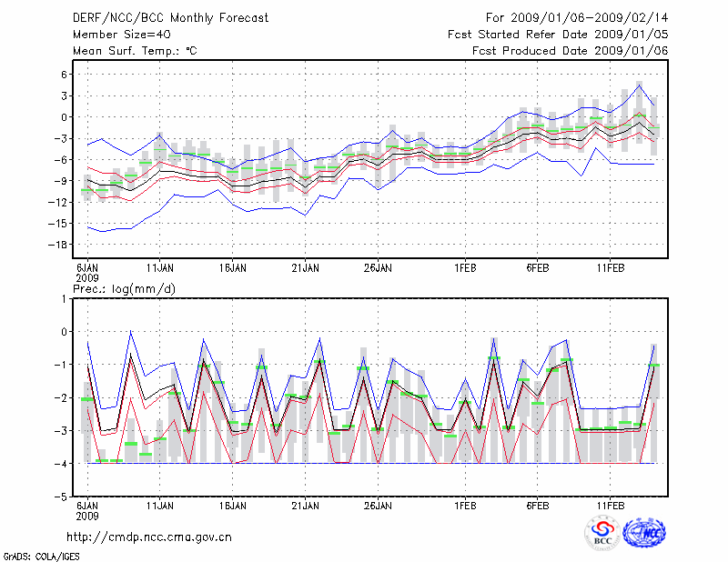Click the Mean Surf. Temp. label
The image size is (728, 562).
tap(135, 51)
